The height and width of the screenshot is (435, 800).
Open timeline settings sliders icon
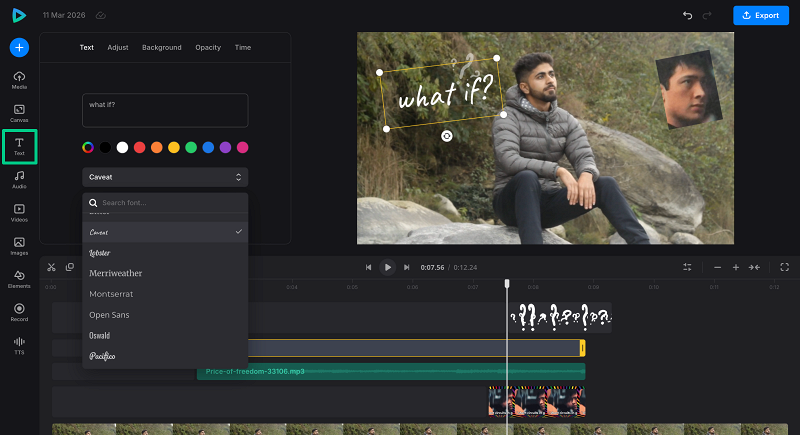(x=687, y=267)
